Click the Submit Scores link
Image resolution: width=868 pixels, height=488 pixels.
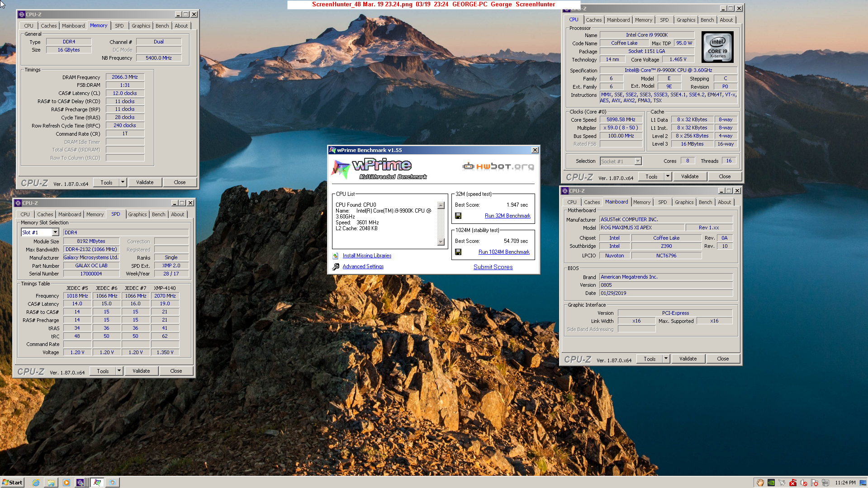pos(493,267)
